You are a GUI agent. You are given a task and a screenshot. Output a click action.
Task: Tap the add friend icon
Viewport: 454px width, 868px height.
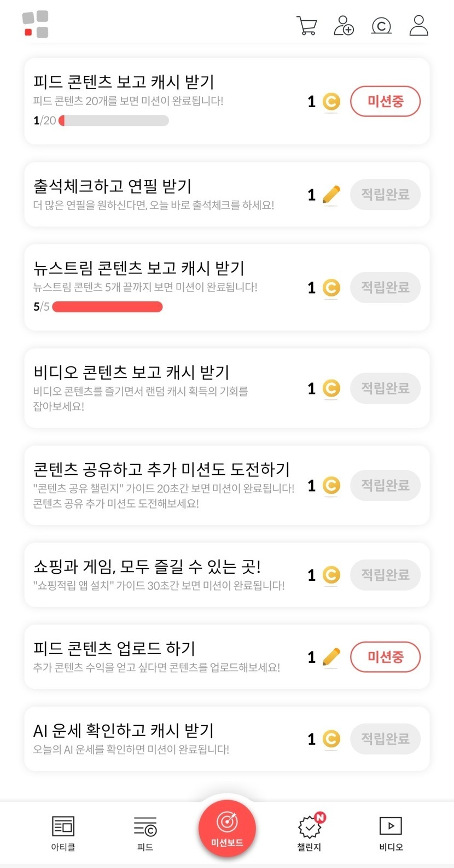click(344, 26)
